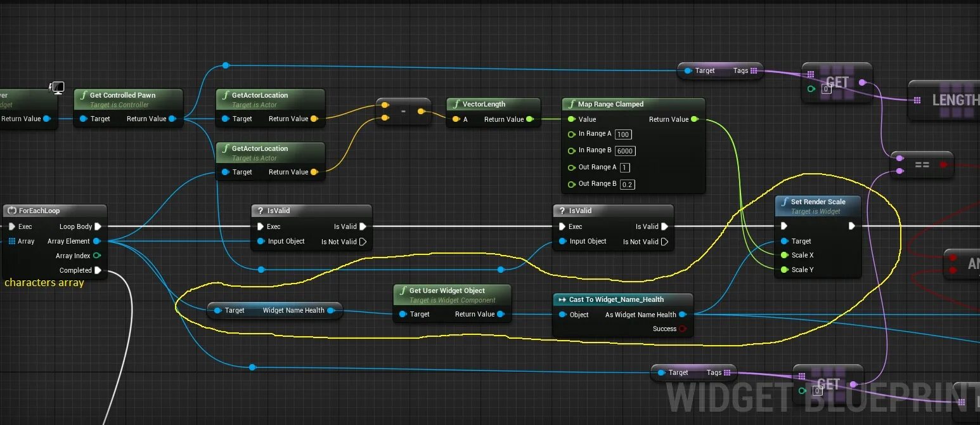The image size is (980, 425).
Task: Click the As Widget Name Health output pin
Action: point(683,315)
